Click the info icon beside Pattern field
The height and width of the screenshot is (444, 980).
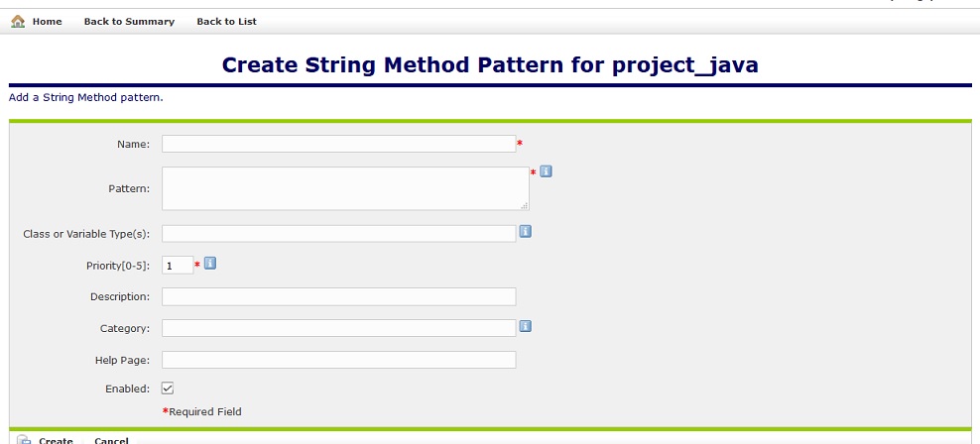click(x=546, y=171)
